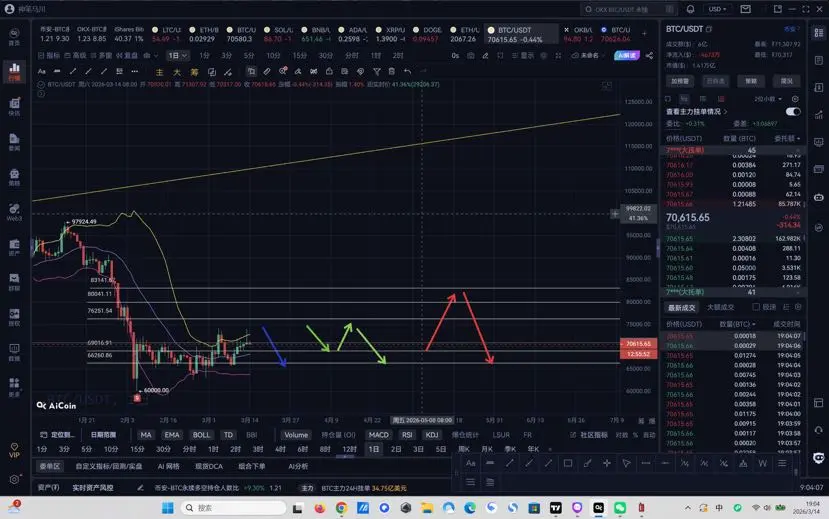829x519 pixels.
Task: Open the chart icon in left sidebar
Action: [14, 71]
